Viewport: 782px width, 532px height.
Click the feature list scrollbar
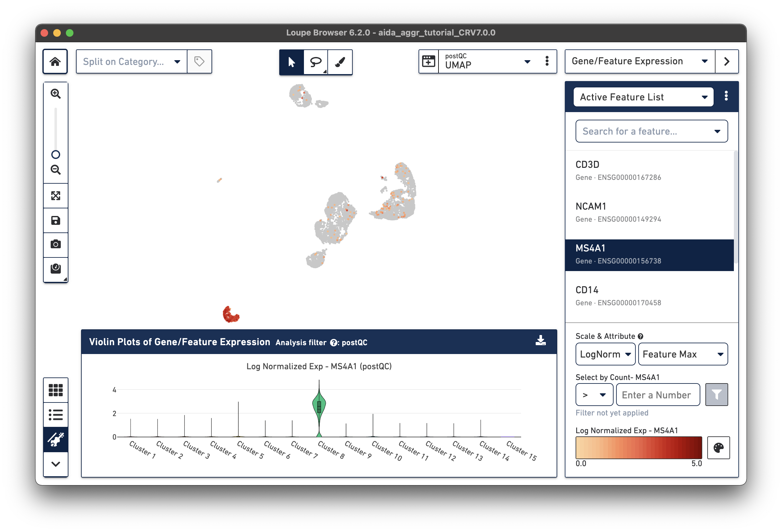(x=735, y=207)
